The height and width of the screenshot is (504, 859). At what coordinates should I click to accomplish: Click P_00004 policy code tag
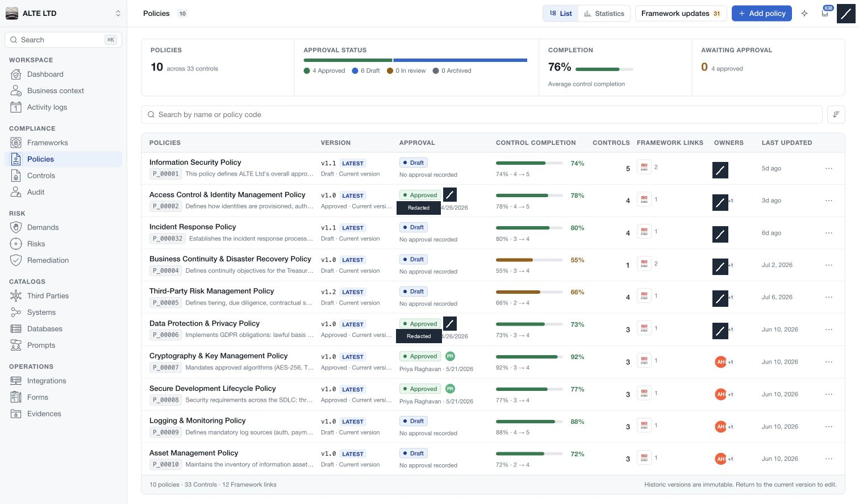[x=166, y=271]
